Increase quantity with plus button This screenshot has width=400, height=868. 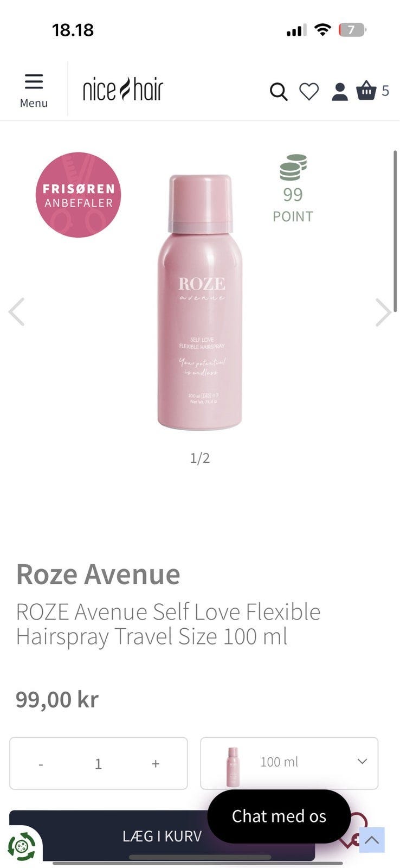pos(156,764)
